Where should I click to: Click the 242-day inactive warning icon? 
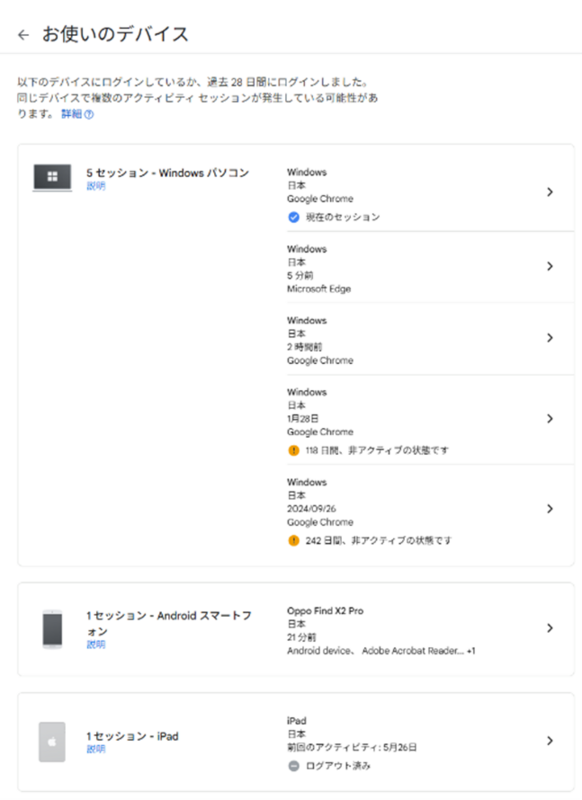[294, 540]
